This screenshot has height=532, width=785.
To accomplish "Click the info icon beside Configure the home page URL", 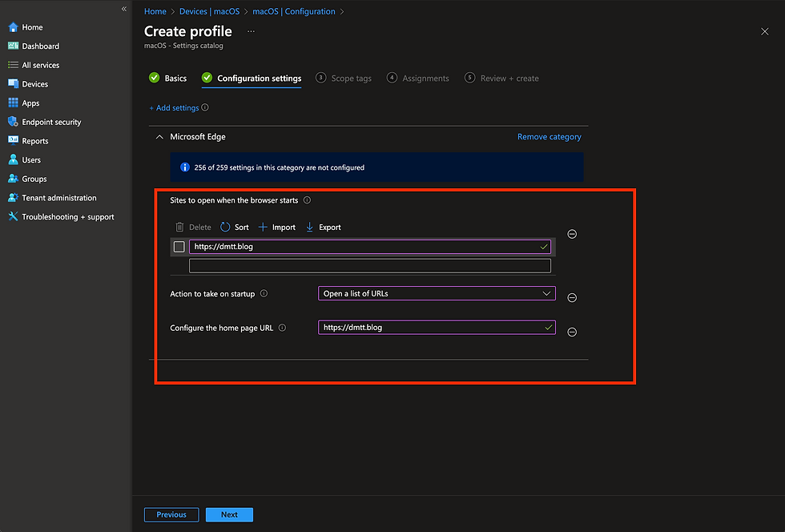I will [x=282, y=328].
